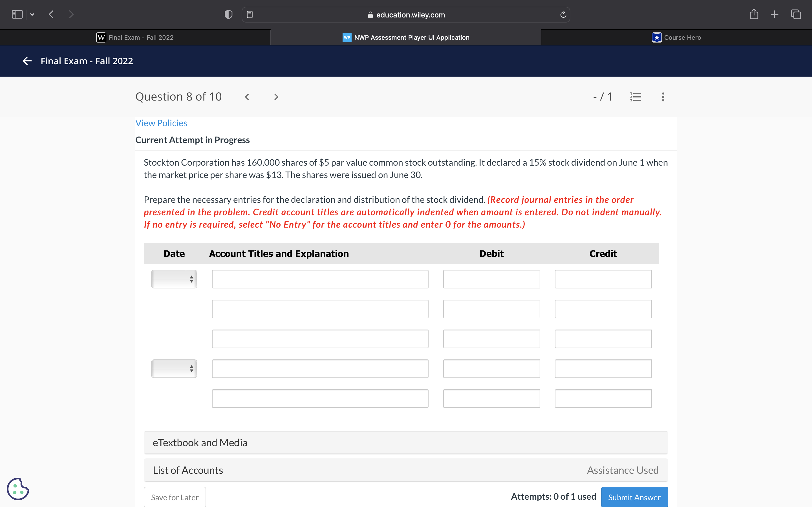The width and height of the screenshot is (812, 507).
Task: Open the second journal entry date dropdown
Action: [174, 368]
